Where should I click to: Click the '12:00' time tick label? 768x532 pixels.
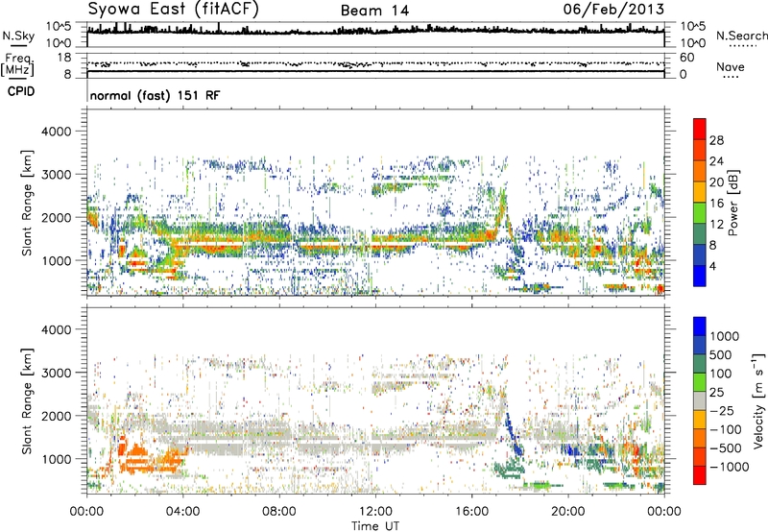375,512
